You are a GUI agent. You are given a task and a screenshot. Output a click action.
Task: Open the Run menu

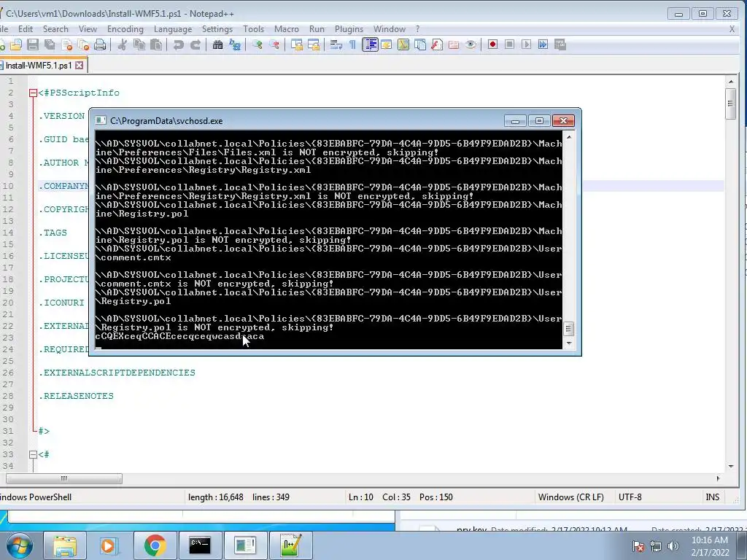coord(317,29)
